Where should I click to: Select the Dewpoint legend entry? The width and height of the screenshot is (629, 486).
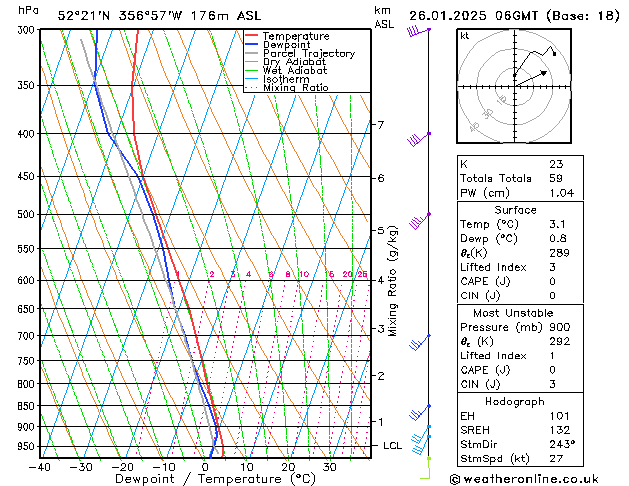click(283, 45)
